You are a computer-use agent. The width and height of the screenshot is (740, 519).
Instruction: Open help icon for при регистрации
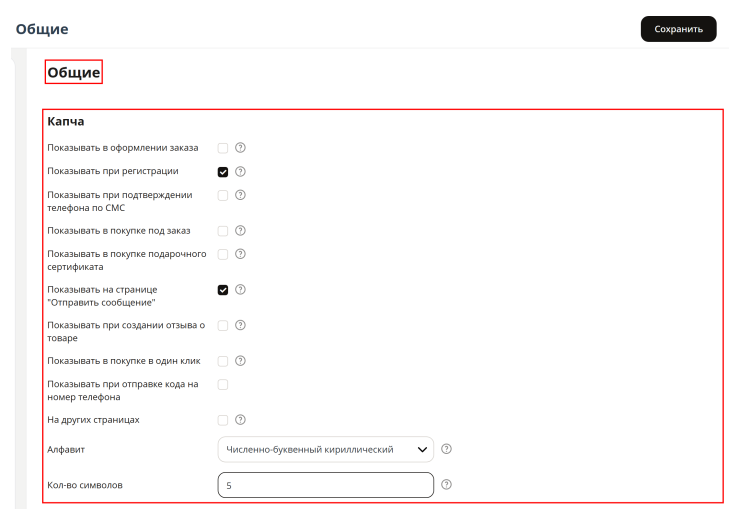pyautogui.click(x=240, y=171)
